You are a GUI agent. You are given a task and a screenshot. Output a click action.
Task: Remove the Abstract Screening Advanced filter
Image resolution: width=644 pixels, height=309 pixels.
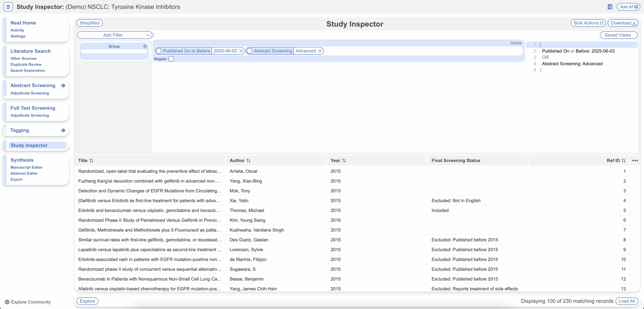click(x=320, y=51)
